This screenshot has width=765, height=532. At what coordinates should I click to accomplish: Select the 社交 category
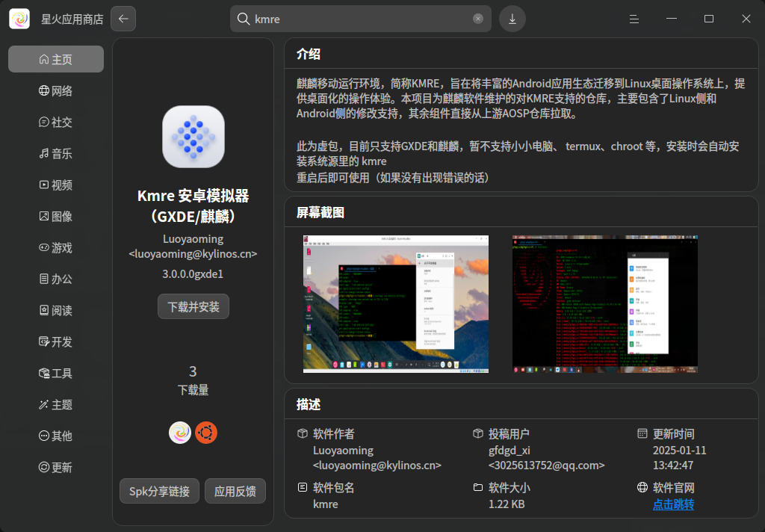(x=55, y=122)
